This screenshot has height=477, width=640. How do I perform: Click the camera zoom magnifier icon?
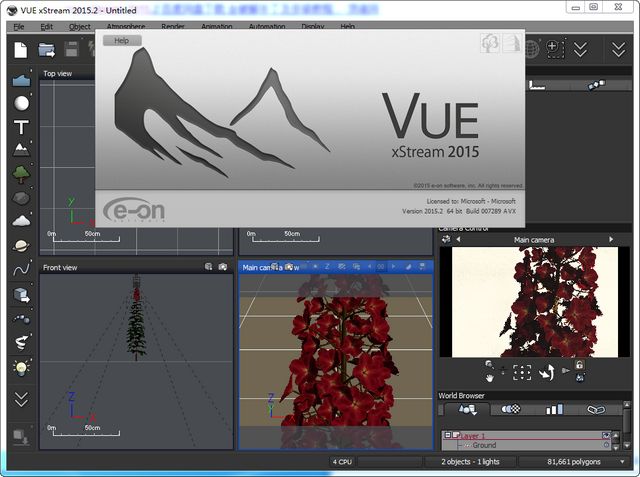tap(489, 364)
